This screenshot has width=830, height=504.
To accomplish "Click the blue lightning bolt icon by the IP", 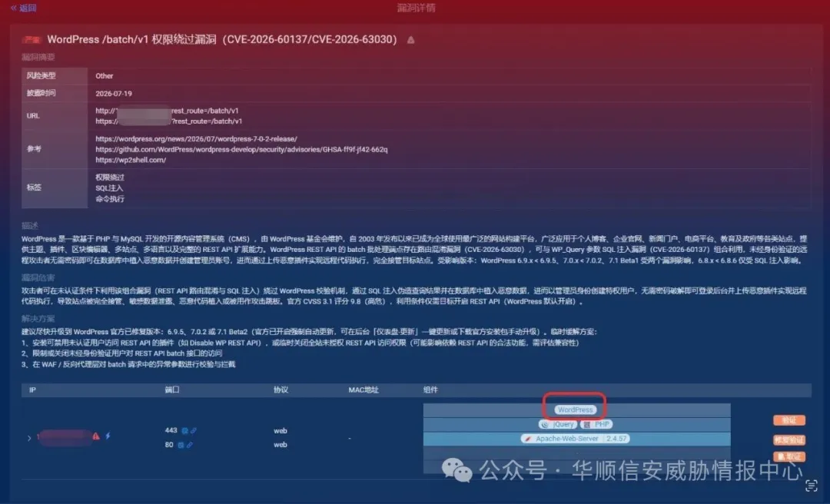I will point(108,436).
